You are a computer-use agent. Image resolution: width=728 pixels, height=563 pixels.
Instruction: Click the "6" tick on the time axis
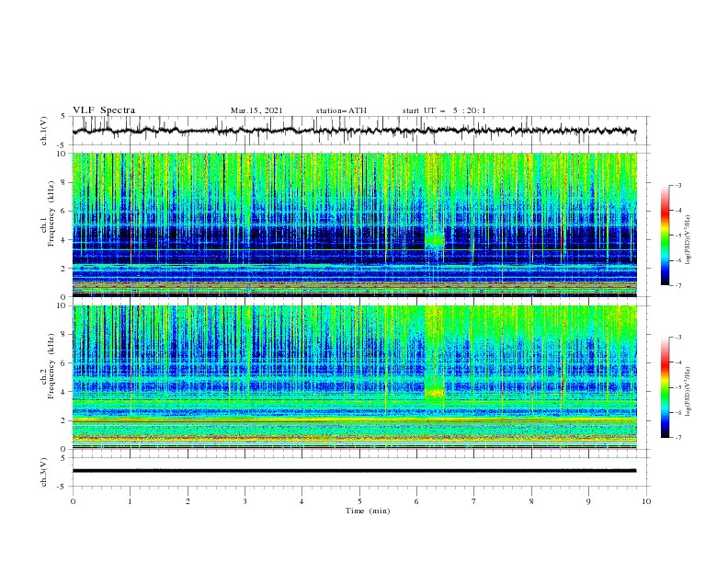point(416,501)
